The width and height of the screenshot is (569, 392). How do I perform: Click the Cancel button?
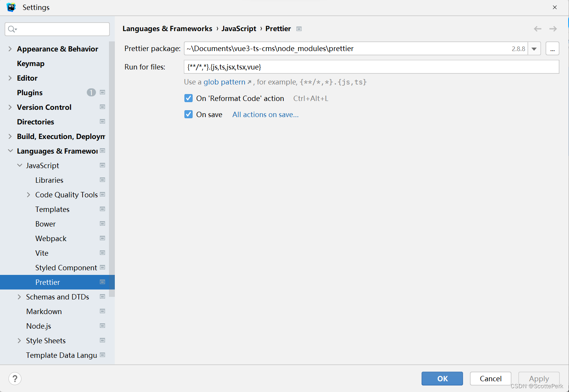(x=491, y=379)
